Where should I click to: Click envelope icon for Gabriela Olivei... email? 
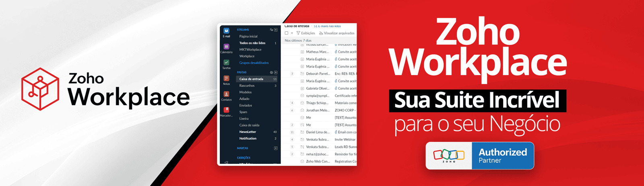pos(302,88)
